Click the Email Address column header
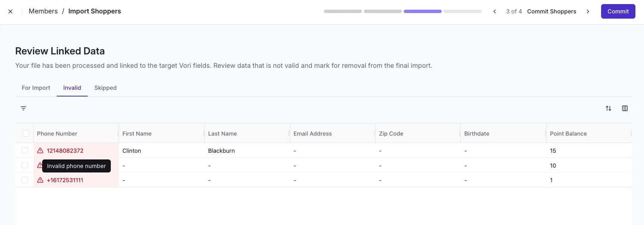This screenshot has width=644, height=225. [332, 133]
